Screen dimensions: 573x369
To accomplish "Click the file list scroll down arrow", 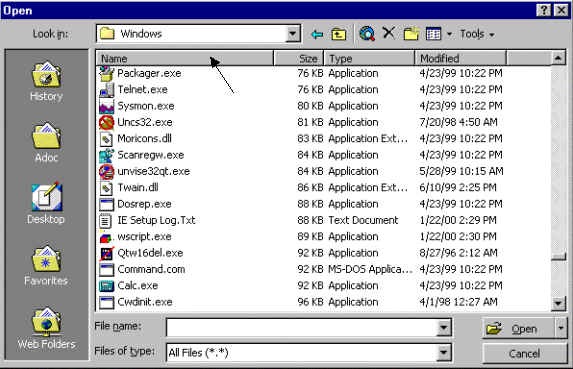I will tap(558, 303).
